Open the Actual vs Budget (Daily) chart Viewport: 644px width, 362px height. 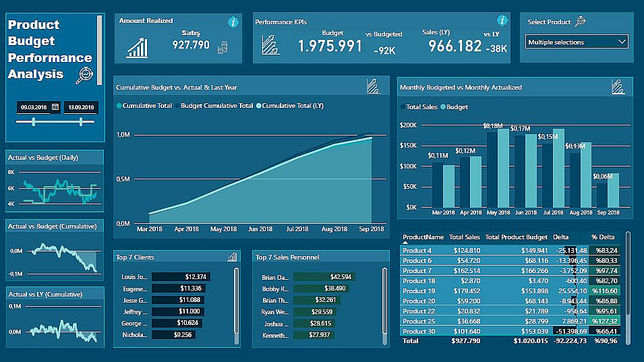55,181
